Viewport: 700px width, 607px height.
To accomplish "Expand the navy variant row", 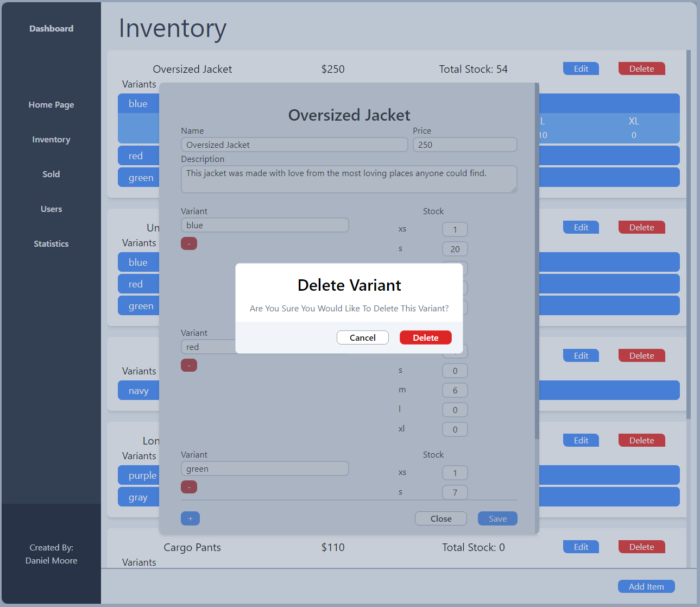I will click(399, 390).
